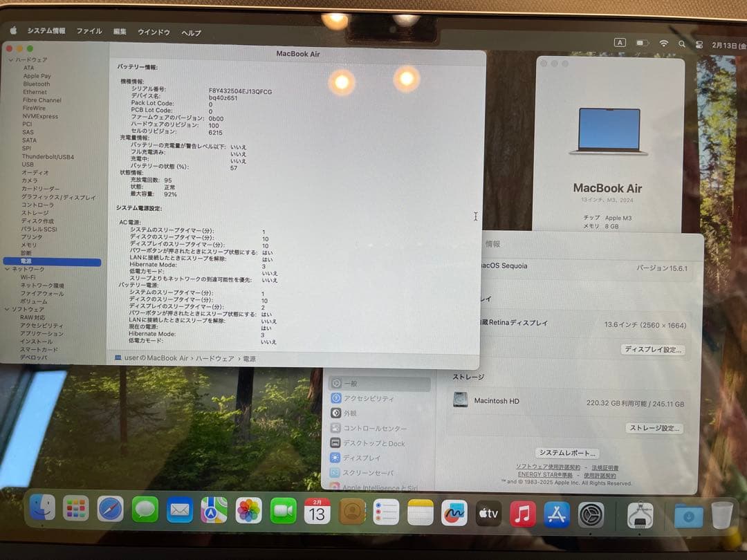Select 電源 in the hardware tree

point(28,261)
